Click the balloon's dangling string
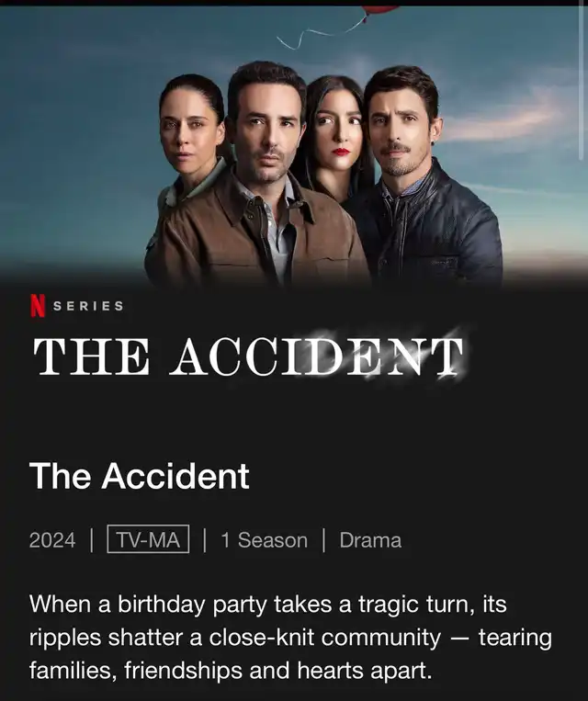Image resolution: width=588 pixels, height=701 pixels. click(x=320, y=32)
